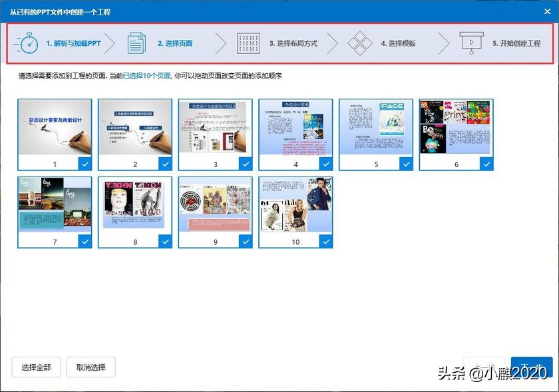Click the document icon beside 选择页面
Image resolution: width=559 pixels, height=392 pixels.
(x=135, y=43)
